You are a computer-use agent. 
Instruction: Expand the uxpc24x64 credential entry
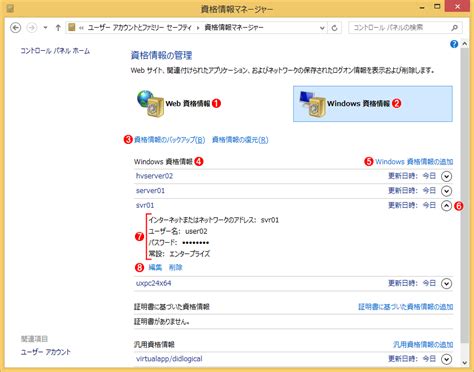(x=446, y=284)
